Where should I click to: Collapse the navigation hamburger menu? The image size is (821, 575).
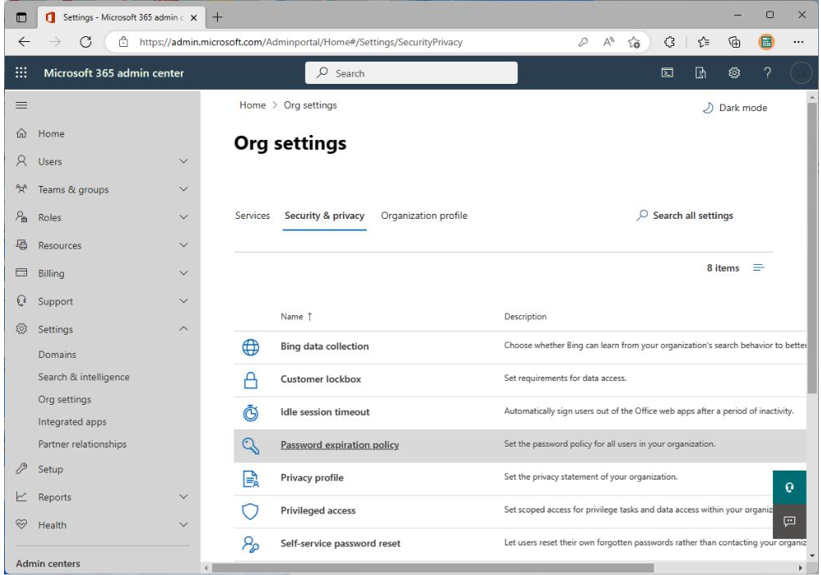tap(21, 105)
